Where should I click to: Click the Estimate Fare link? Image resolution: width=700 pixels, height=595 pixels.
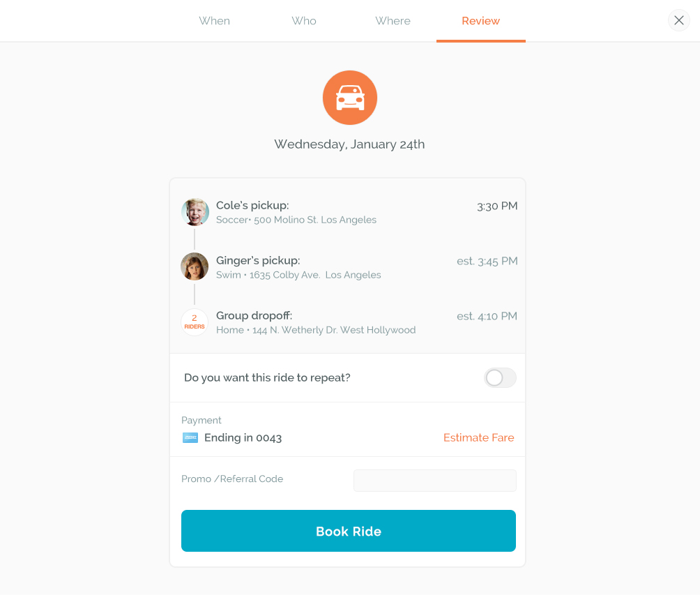point(478,438)
